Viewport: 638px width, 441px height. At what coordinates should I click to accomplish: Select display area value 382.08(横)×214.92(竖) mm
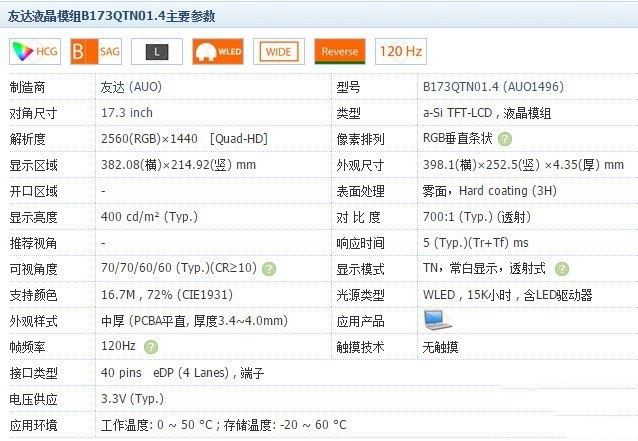178,165
